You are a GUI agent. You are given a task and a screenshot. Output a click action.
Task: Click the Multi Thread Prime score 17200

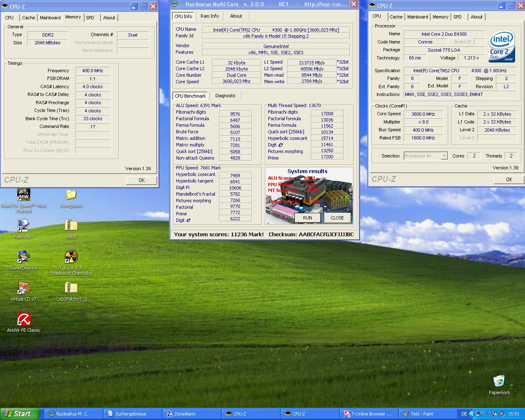tap(327, 157)
